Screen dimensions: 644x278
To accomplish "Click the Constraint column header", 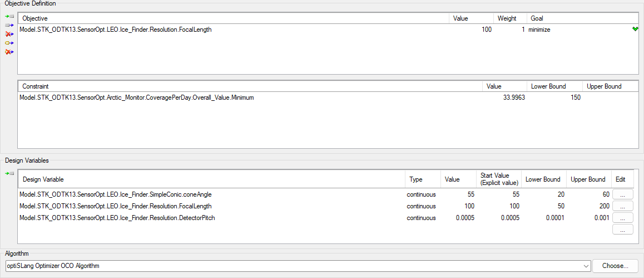I will point(250,86).
